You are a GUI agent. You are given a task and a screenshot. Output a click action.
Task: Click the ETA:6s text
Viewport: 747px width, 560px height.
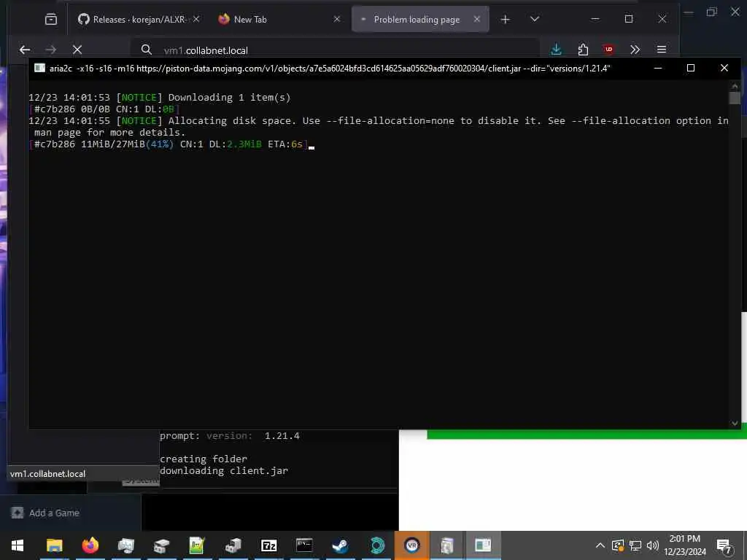[285, 144]
